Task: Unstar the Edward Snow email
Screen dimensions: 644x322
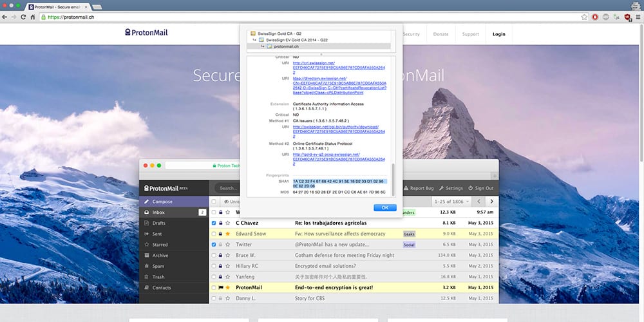Action: click(x=227, y=234)
